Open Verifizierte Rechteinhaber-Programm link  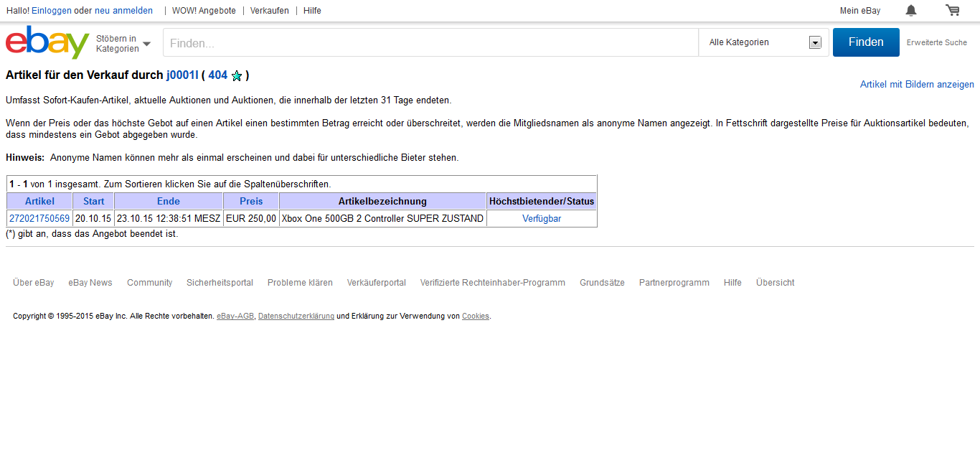[x=493, y=283]
